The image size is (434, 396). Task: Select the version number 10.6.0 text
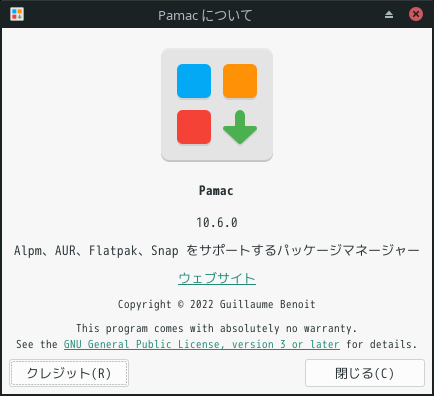click(x=217, y=222)
